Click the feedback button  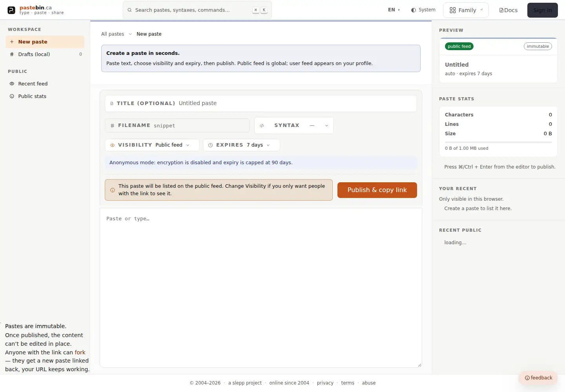[538, 378]
